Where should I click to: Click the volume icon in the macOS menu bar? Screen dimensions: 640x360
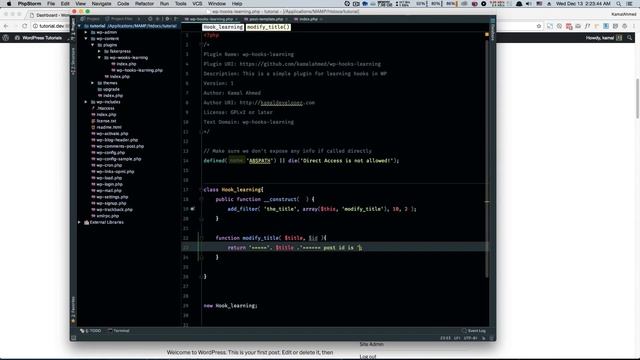pos(529,4)
